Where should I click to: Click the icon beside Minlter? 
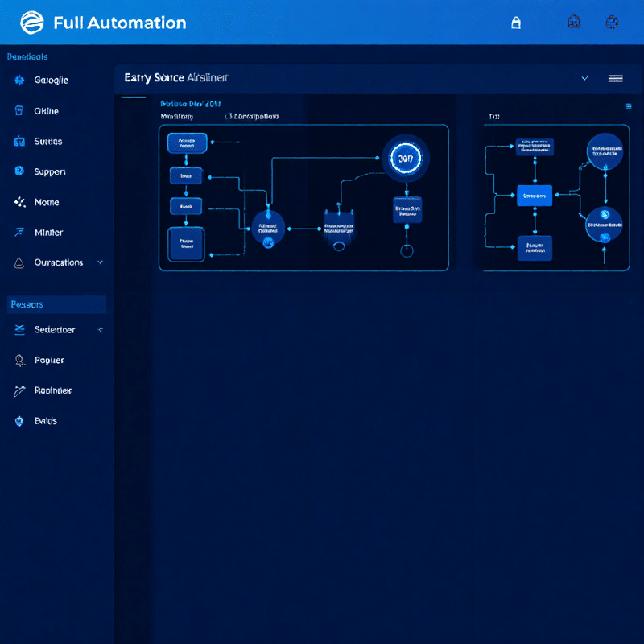(19, 233)
